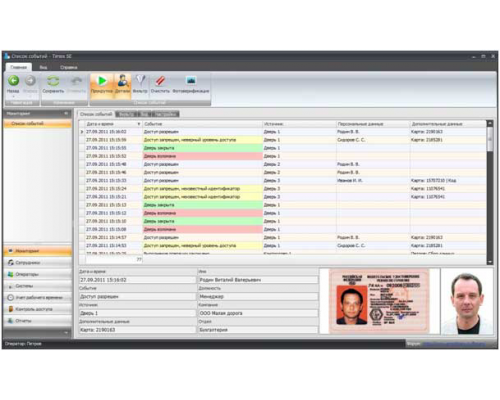Click the row indicator arrow of first event row
This screenshot has height=400, width=500.
[x=82, y=132]
